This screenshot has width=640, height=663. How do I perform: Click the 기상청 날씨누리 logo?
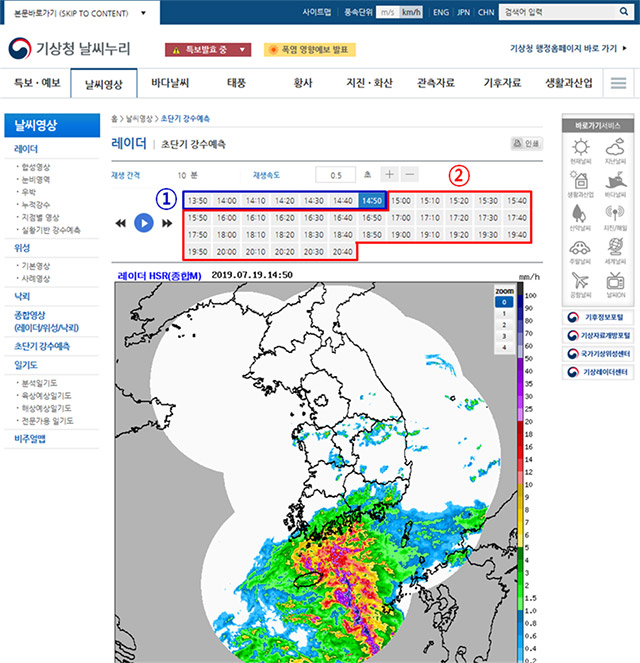pyautogui.click(x=70, y=49)
